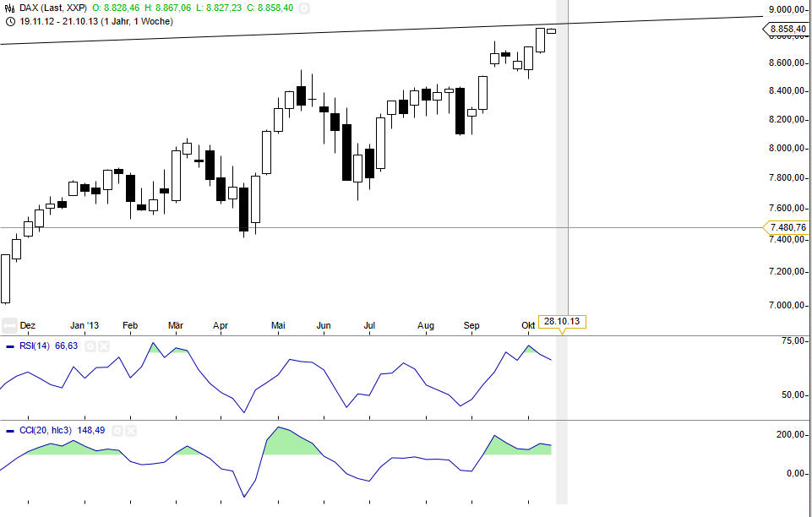Click the 28.10.13 date label

tap(562, 320)
